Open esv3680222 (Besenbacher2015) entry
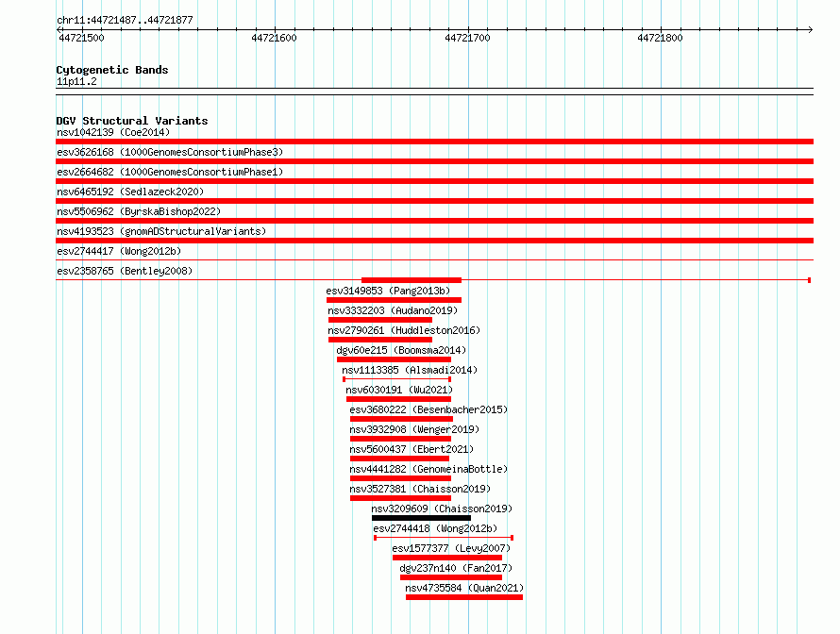Screen dimensions: 840x634 [x=428, y=409]
